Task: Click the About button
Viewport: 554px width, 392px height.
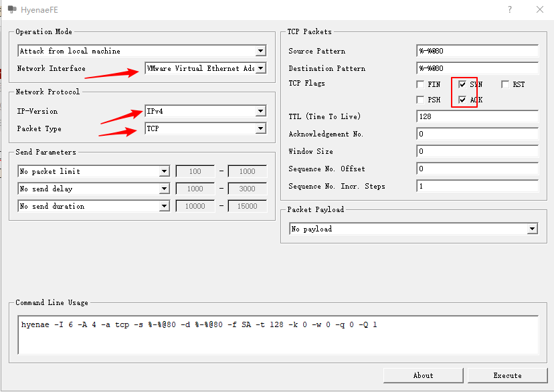Action: click(424, 375)
